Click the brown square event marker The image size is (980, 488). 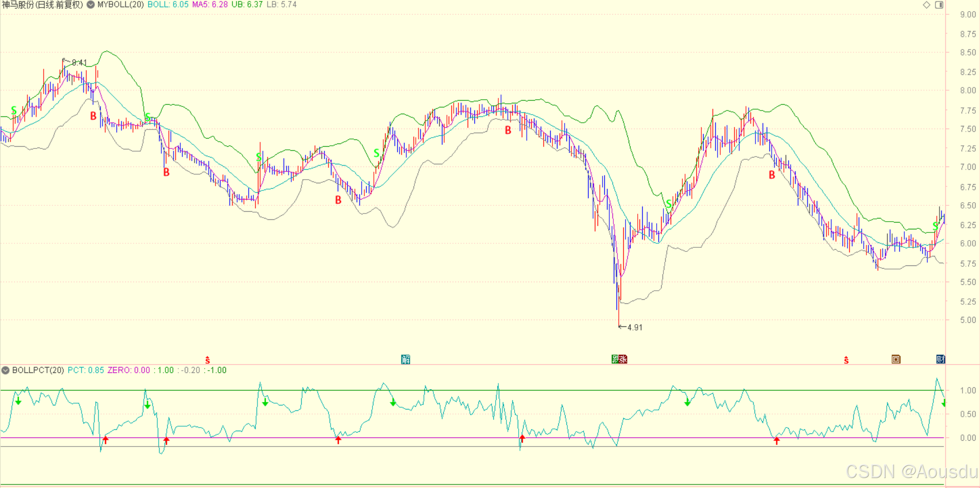896,359
